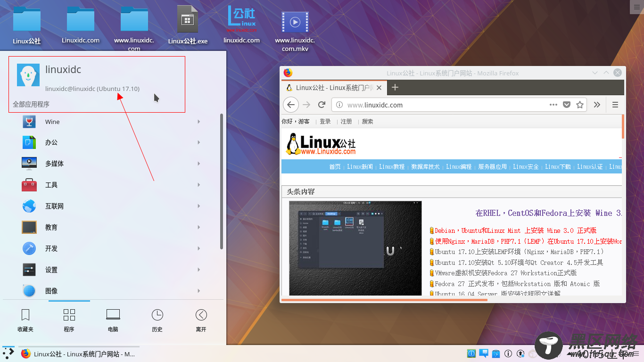Expand the 设置 submenu arrow
The height and width of the screenshot is (362, 644).
click(199, 270)
